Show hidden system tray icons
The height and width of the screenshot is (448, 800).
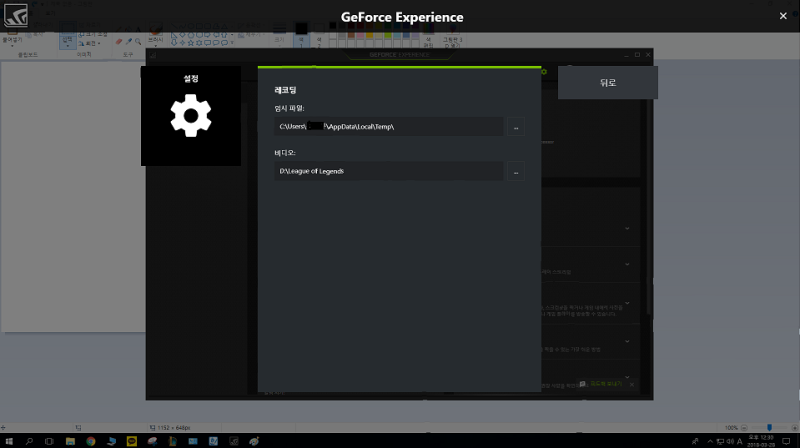pyautogui.click(x=710, y=441)
